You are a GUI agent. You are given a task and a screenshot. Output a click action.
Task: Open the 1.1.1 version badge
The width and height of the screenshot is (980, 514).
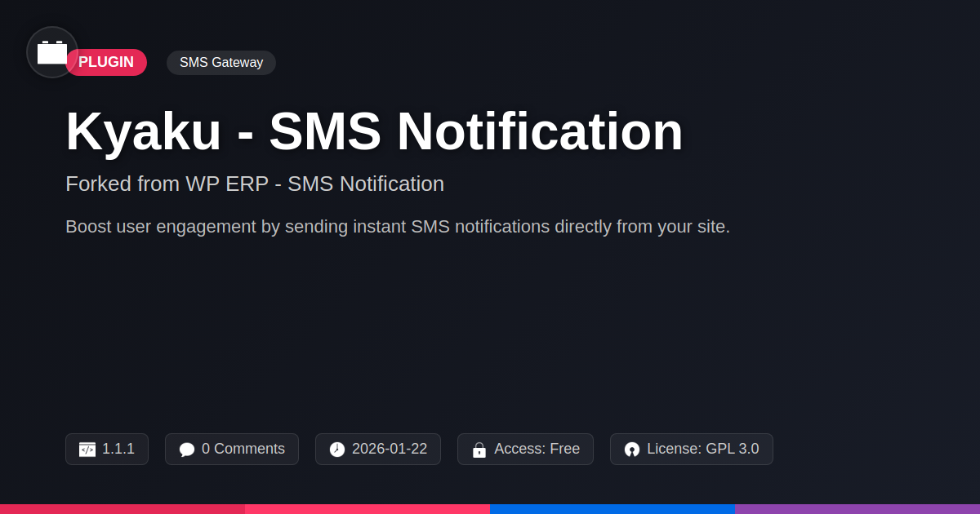[107, 449]
